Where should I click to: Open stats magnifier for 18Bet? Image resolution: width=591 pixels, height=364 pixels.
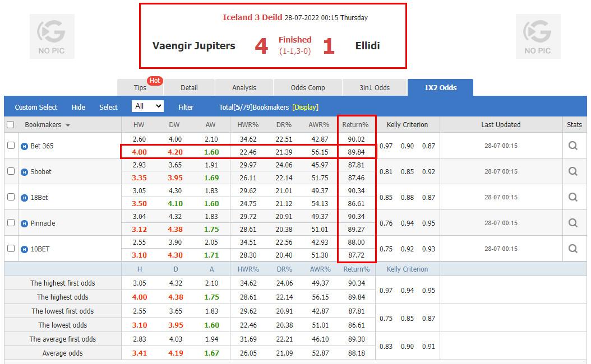click(x=572, y=197)
